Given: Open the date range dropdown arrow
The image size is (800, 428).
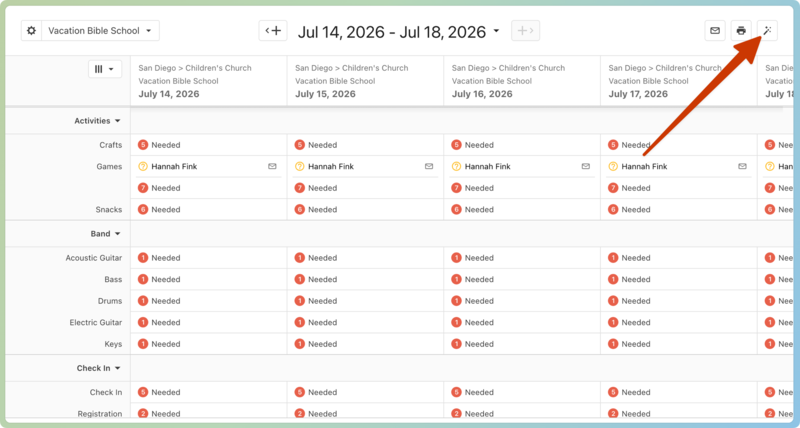Looking at the screenshot, I should [x=496, y=31].
